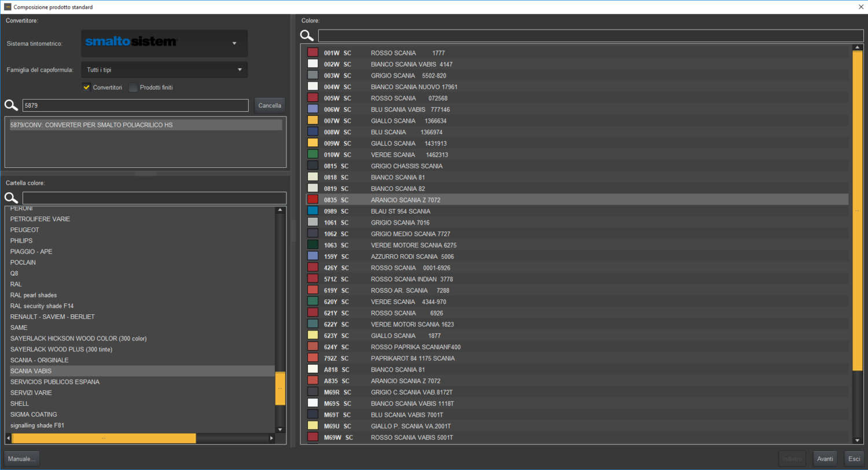Image resolution: width=868 pixels, height=470 pixels.
Task: Enable the Convertitori checkbox
Action: 87,87
